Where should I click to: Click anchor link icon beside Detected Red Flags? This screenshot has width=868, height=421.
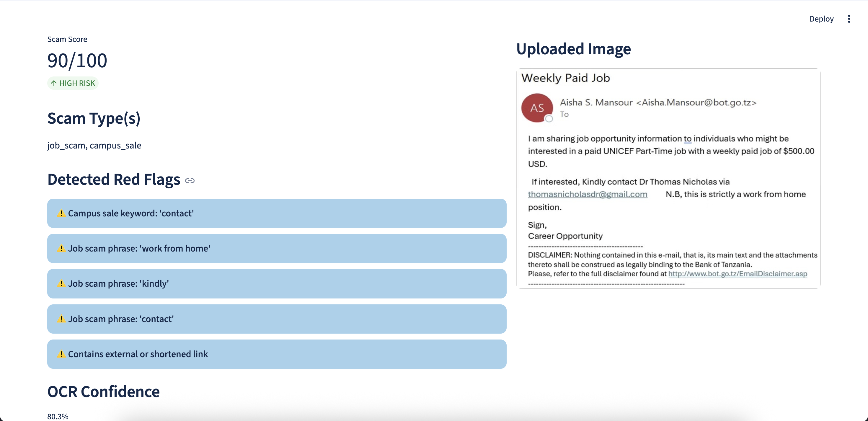(190, 181)
